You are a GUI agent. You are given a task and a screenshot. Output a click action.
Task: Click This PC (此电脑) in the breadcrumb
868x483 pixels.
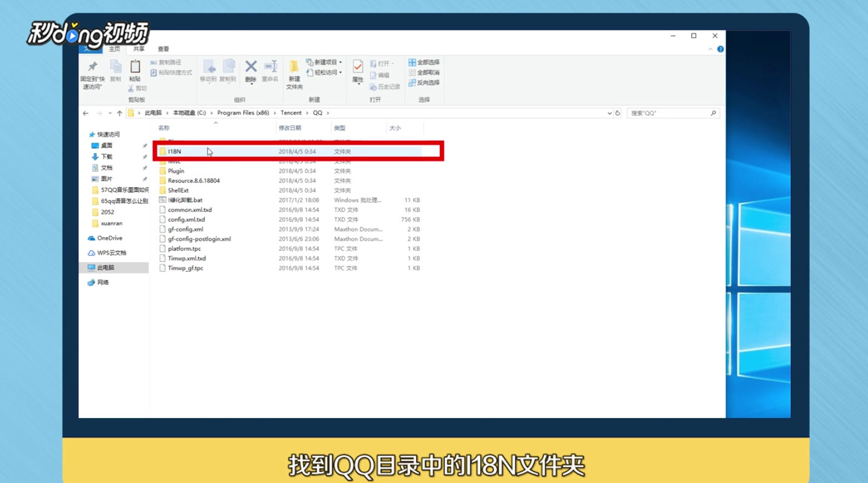153,113
